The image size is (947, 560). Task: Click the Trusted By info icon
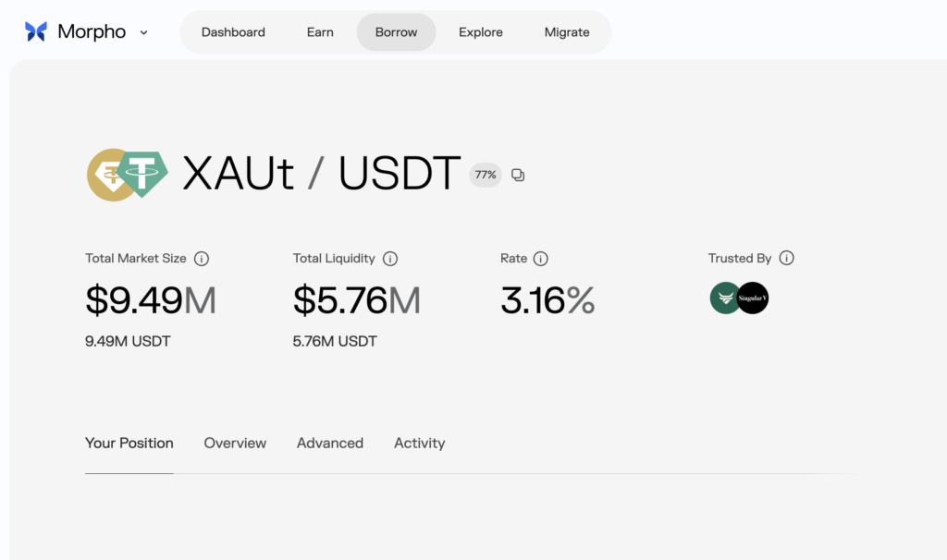click(x=787, y=259)
